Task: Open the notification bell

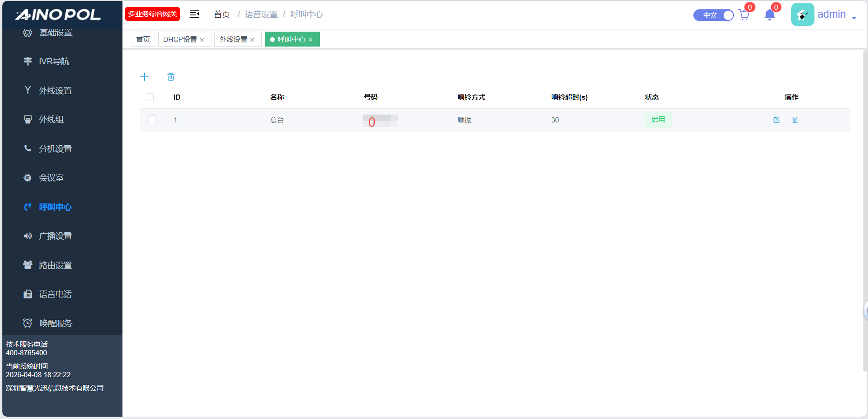Action: pyautogui.click(x=769, y=15)
